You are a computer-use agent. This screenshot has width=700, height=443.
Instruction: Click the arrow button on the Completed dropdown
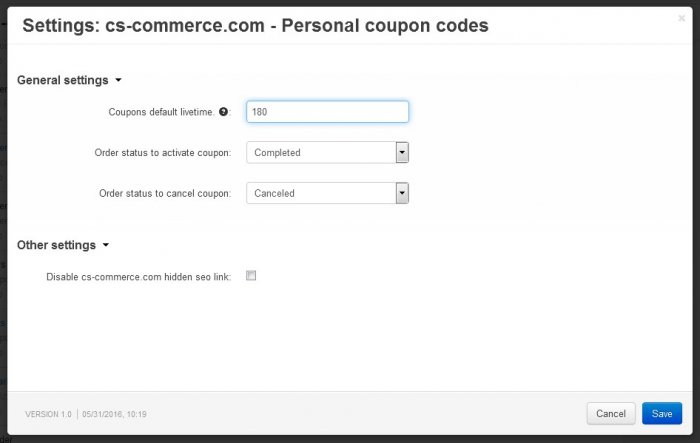pyautogui.click(x=402, y=152)
